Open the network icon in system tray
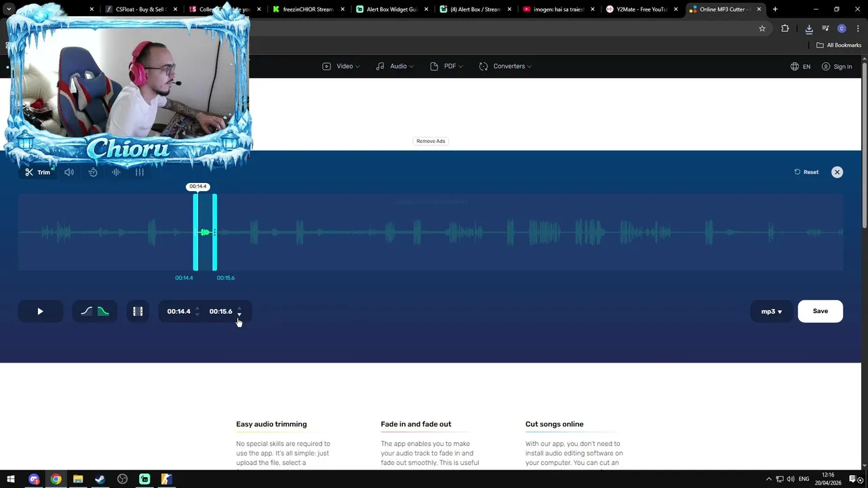This screenshot has width=868, height=488. [x=780, y=479]
